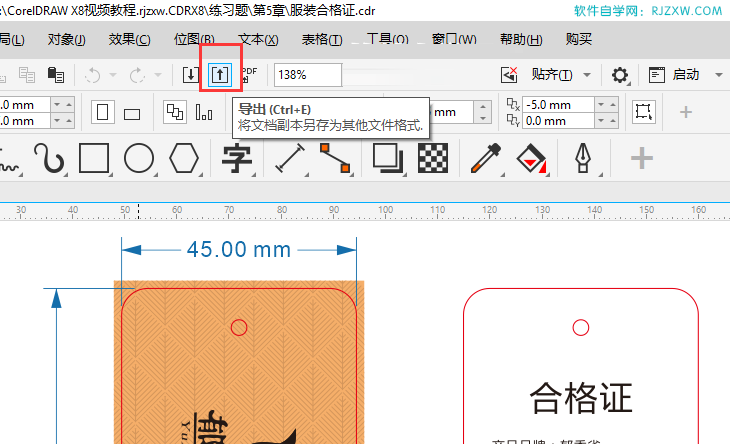Expand the 贴齐(T) snap dropdown
730x444 pixels.
(x=587, y=75)
